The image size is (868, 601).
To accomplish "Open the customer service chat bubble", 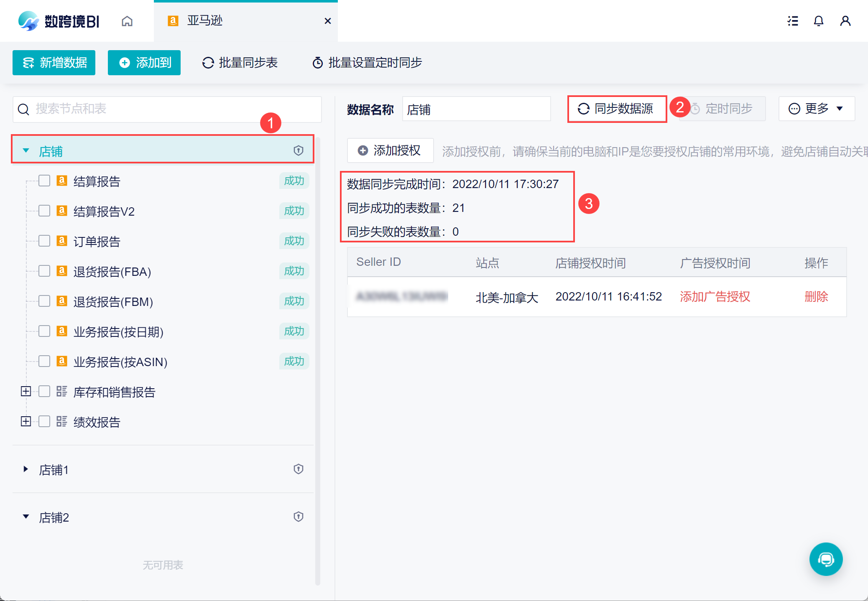I will [826, 559].
